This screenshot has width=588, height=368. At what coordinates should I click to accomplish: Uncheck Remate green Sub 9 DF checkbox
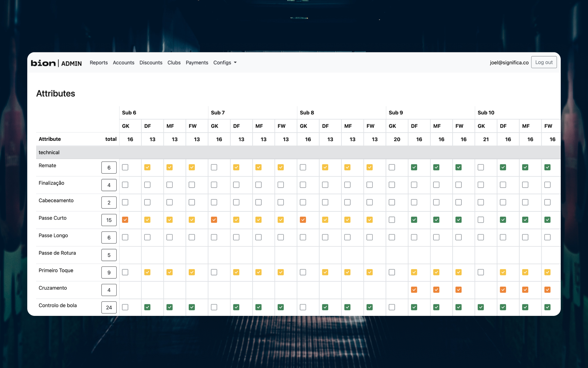pos(414,167)
